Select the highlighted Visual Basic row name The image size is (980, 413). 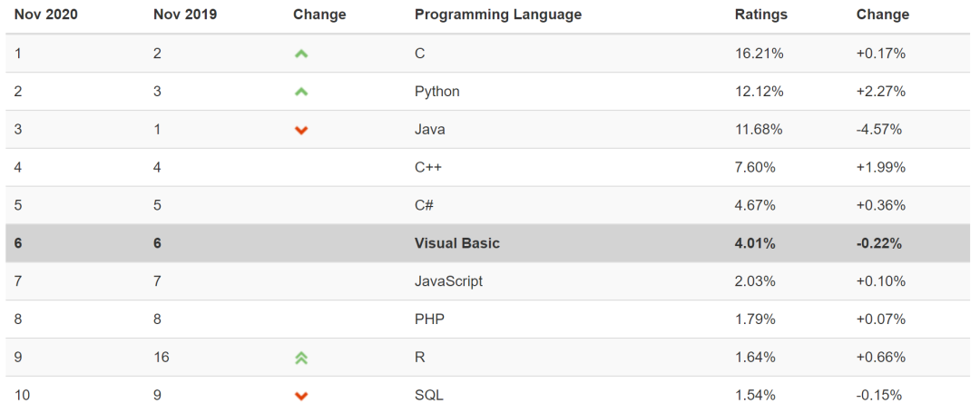click(457, 243)
